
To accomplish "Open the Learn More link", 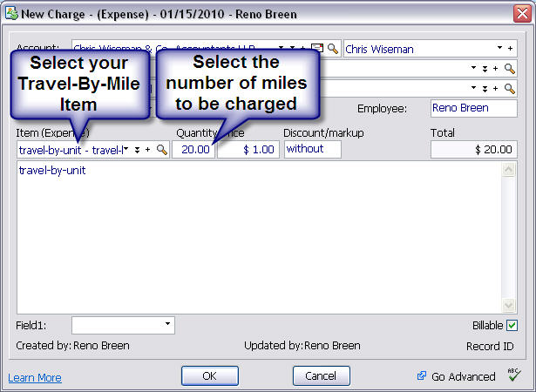I will [x=35, y=378].
